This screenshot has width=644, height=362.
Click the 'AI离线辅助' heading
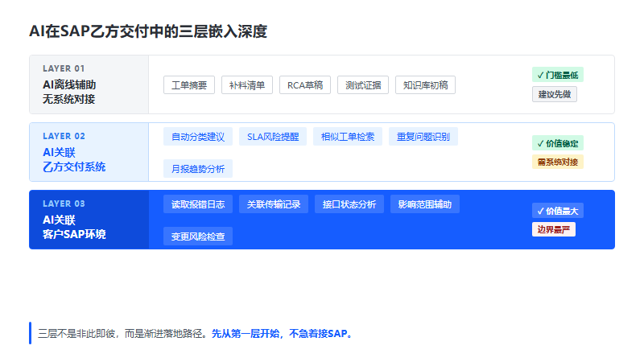(69, 84)
